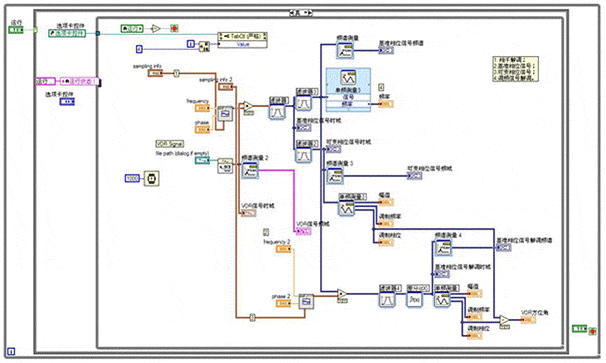606x363 pixels.
Task: Select the subtract node before VOR方位角
Action: coord(504,320)
